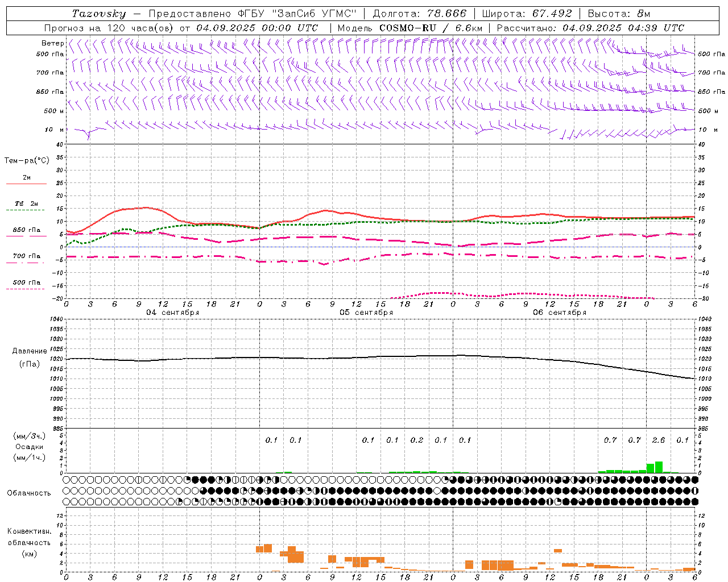Viewport: 728px width, 582px height.
Task: Click the 'Td 2м' dew point legend label
Action: tap(27, 203)
